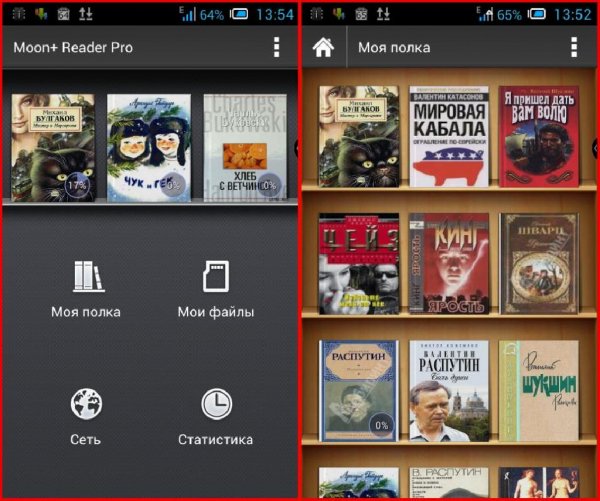Open the Шукшин book on the shelf

539,391
